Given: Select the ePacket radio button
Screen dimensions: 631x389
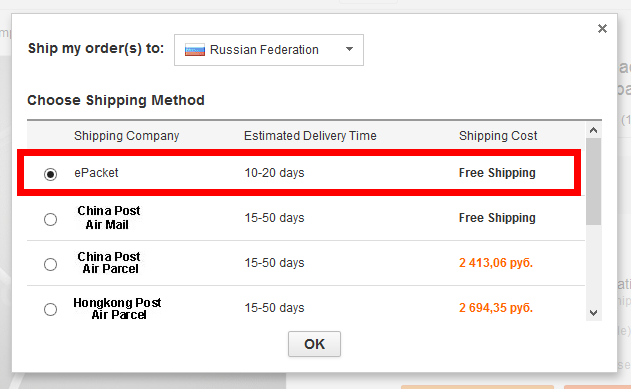Looking at the screenshot, I should pos(50,174).
